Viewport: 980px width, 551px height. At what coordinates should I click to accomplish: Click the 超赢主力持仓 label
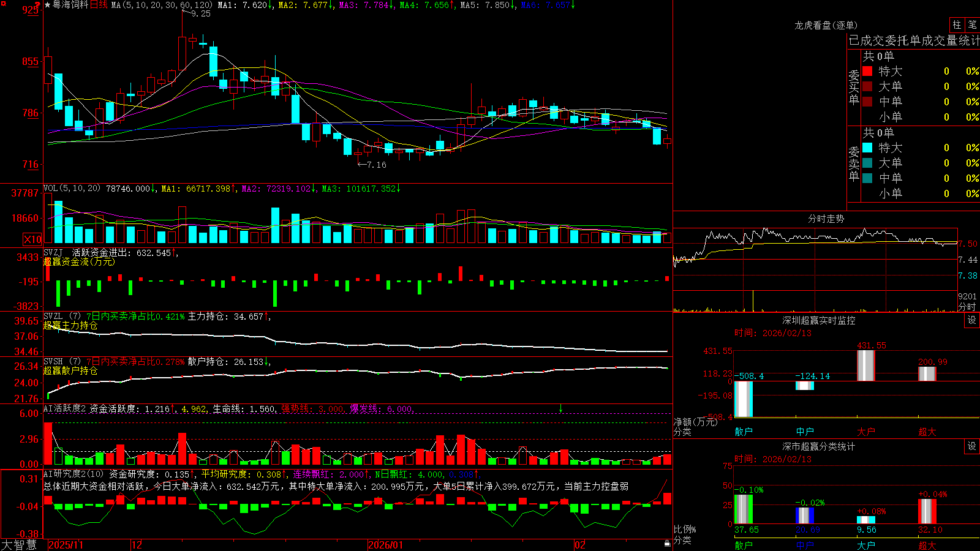pyautogui.click(x=70, y=325)
